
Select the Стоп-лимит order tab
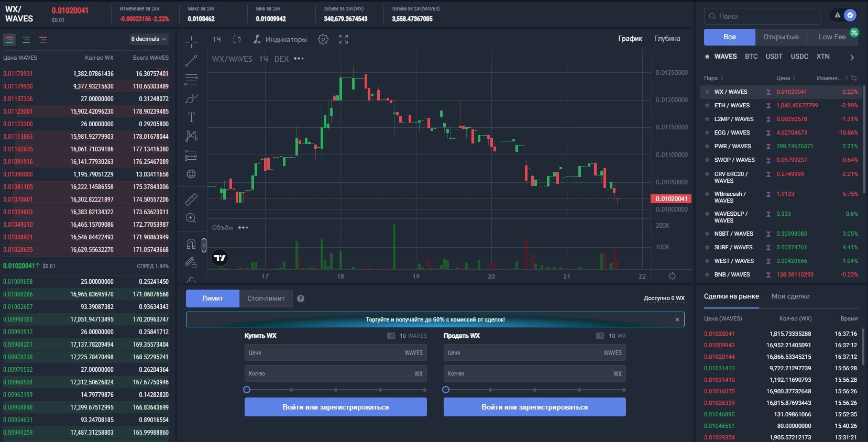(266, 299)
